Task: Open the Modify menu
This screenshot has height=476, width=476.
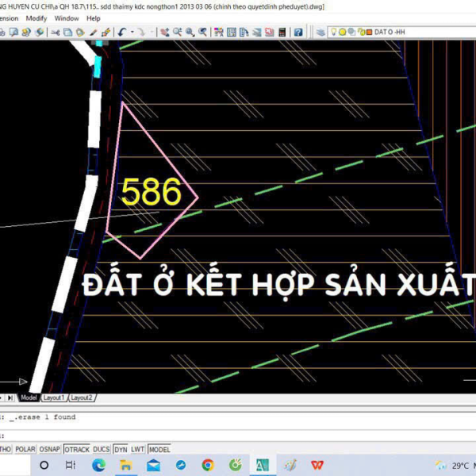Action: [36, 18]
